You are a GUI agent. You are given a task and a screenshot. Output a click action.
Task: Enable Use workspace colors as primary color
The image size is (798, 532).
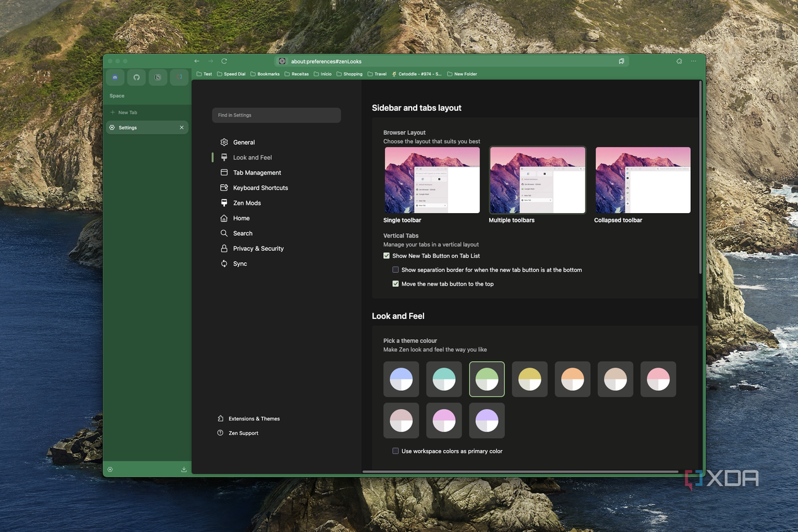click(396, 451)
